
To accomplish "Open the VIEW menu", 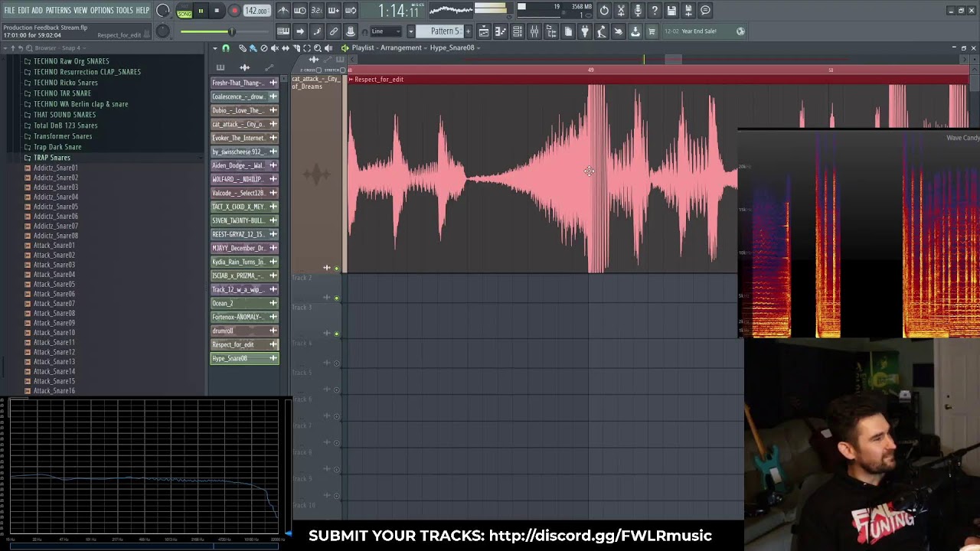I will click(x=80, y=10).
